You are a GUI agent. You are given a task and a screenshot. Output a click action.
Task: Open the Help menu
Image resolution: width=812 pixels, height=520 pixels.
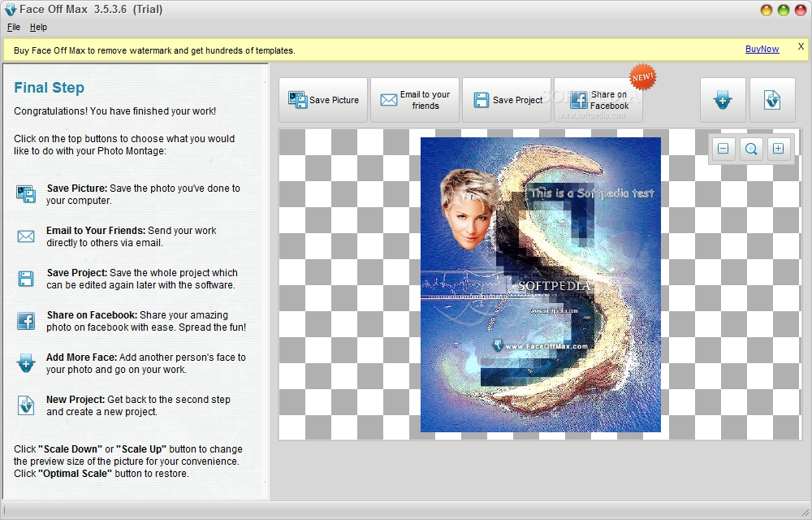tap(38, 27)
